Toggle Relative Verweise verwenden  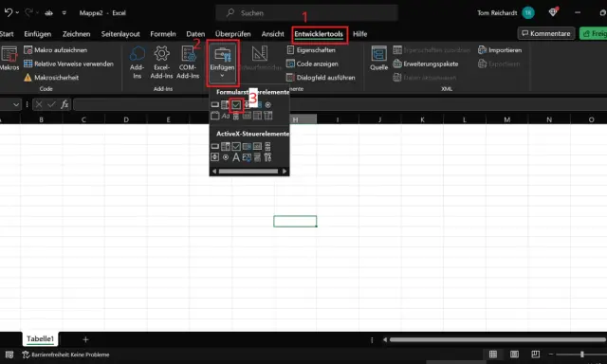point(68,64)
